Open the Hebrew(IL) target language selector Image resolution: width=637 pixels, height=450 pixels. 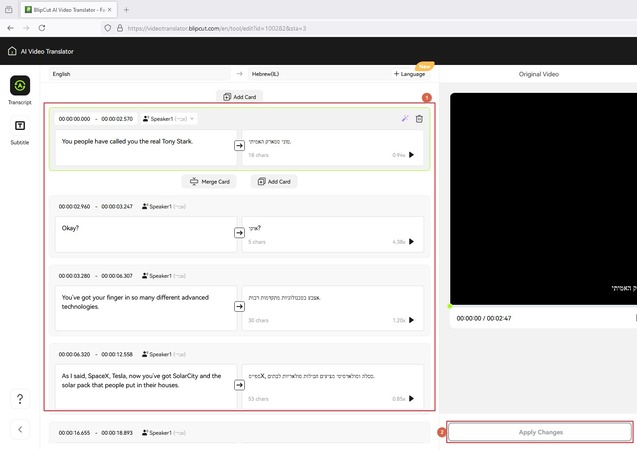pos(320,73)
